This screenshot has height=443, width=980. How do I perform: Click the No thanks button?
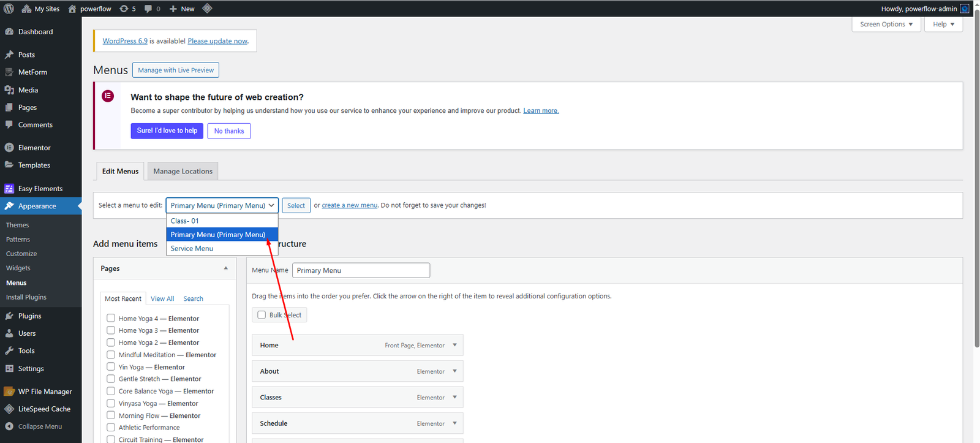coord(229,131)
